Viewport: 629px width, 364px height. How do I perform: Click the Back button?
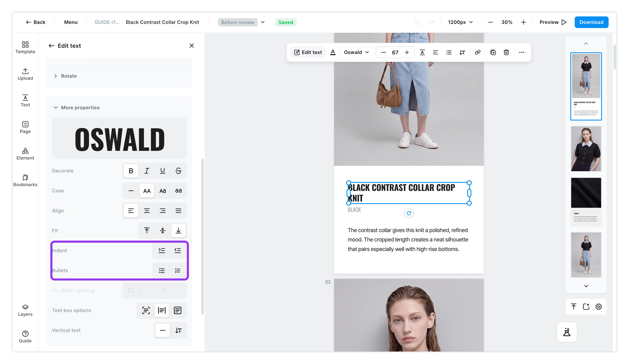pyautogui.click(x=35, y=22)
